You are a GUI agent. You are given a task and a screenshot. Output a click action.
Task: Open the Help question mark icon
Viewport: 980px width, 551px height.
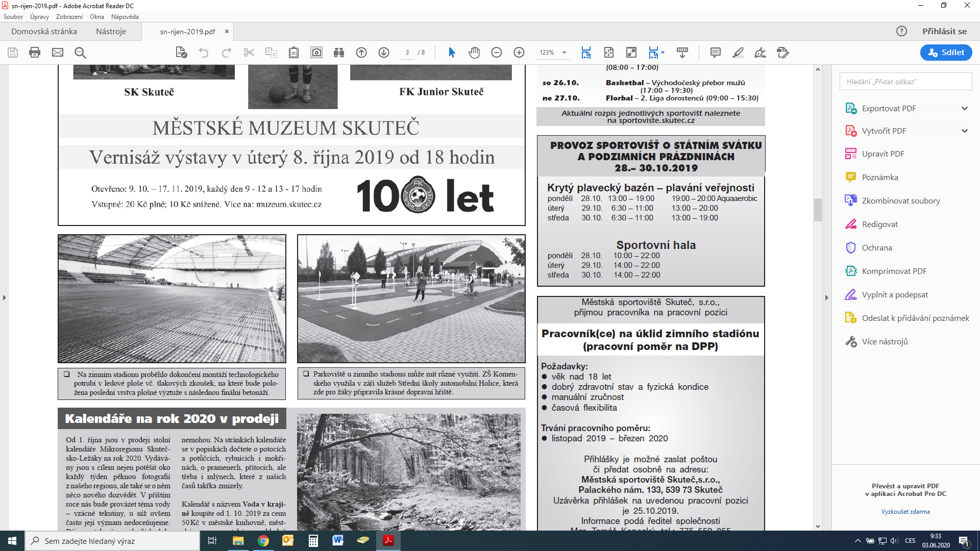(902, 31)
